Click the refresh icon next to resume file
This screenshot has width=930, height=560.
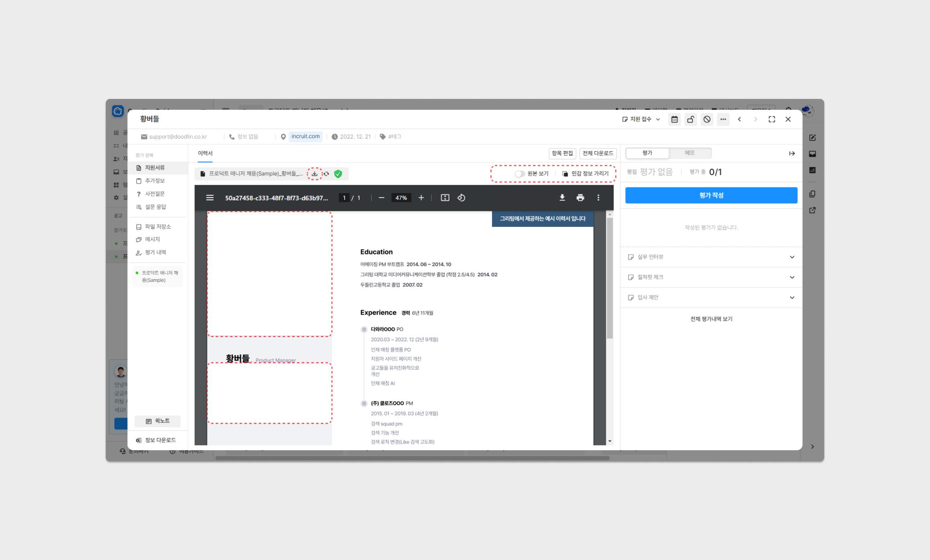pos(327,174)
